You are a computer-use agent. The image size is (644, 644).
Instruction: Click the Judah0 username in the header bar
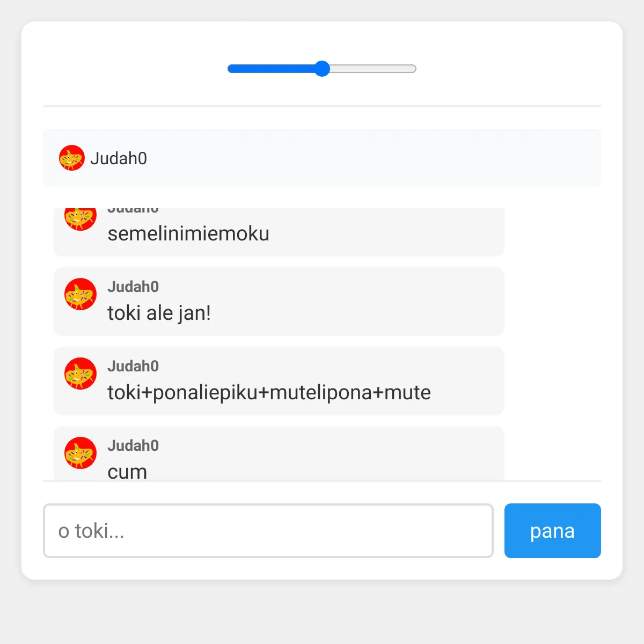[119, 158]
